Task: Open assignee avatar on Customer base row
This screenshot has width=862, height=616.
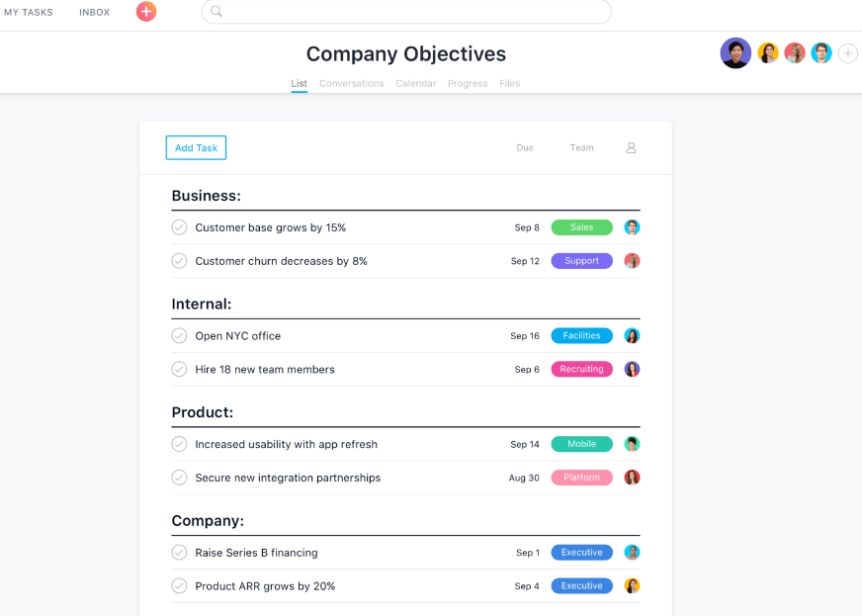Action: coord(632,227)
